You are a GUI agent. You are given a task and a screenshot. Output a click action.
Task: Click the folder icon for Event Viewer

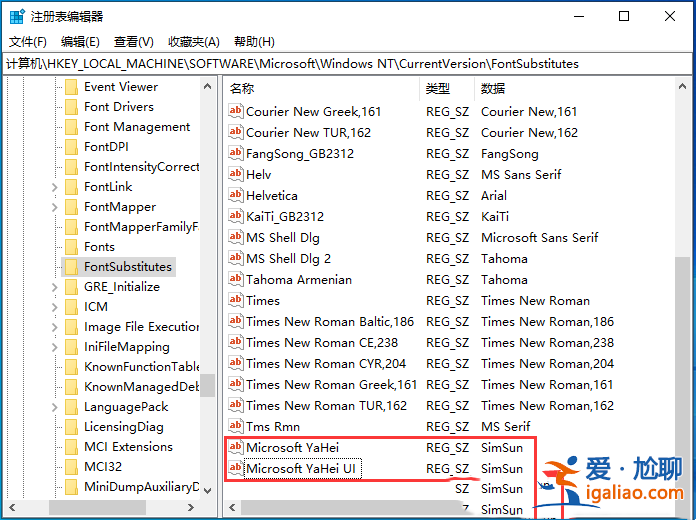[71, 87]
